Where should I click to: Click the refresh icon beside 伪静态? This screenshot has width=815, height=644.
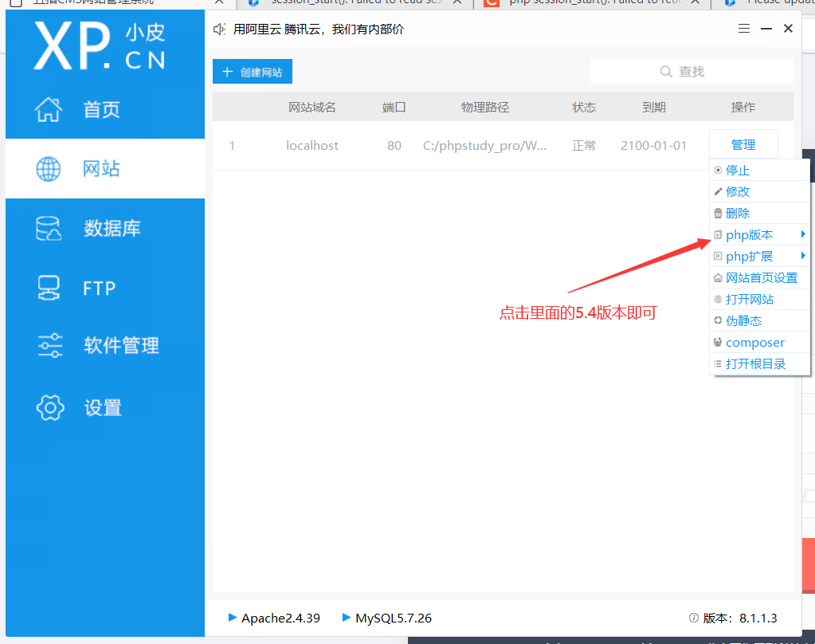tap(718, 320)
